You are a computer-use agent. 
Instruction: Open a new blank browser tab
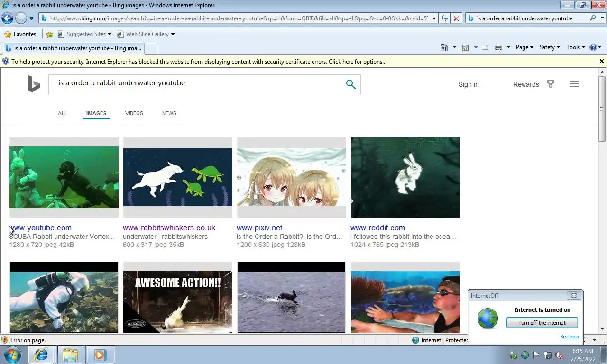coord(151,48)
